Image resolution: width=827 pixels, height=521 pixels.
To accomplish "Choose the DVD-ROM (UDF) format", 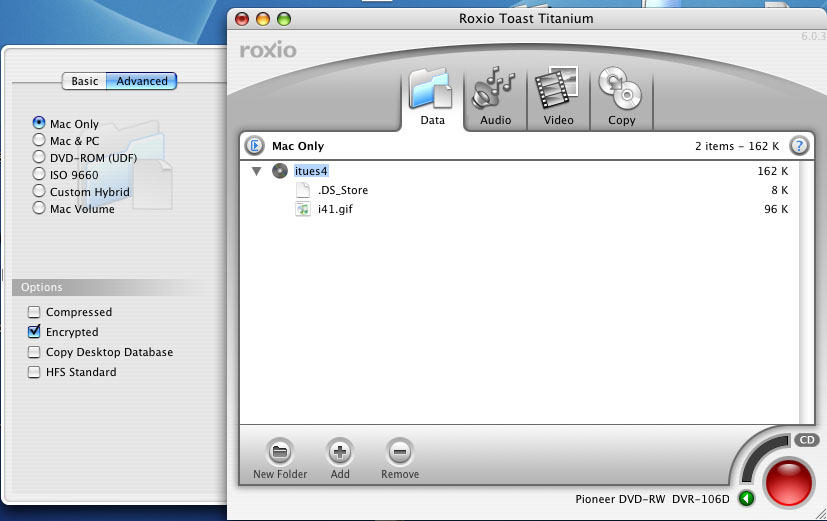I will point(84,157).
